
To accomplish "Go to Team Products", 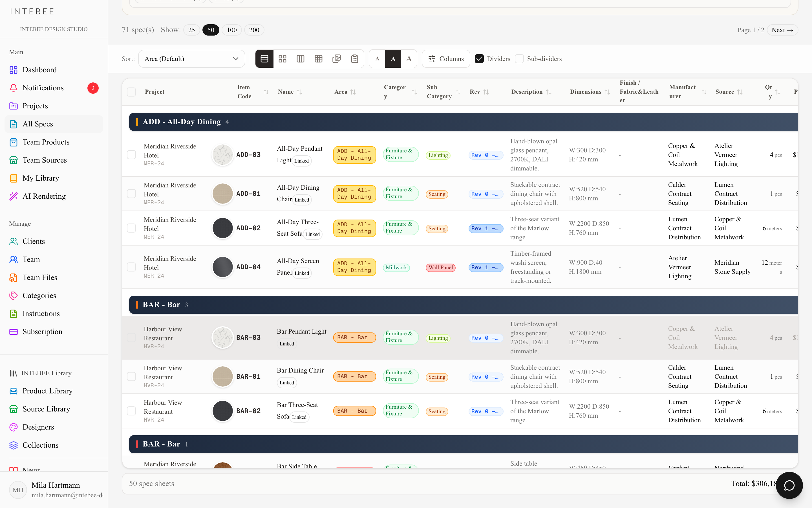I will click(54, 142).
